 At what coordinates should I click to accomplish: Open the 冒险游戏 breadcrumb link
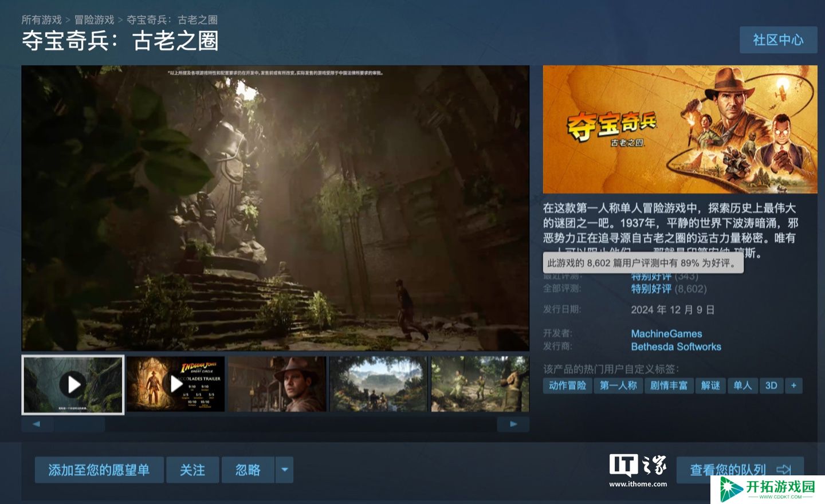(95, 20)
